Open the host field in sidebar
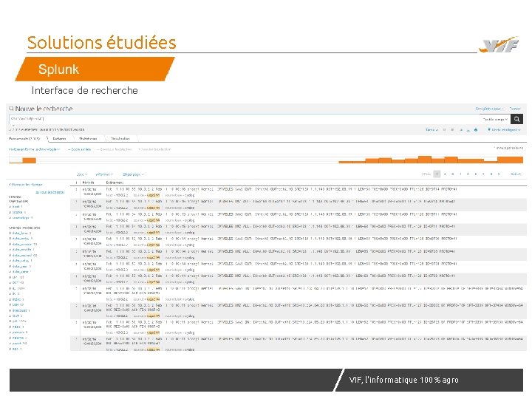Viewport: 532px width, 399px height. (16, 207)
